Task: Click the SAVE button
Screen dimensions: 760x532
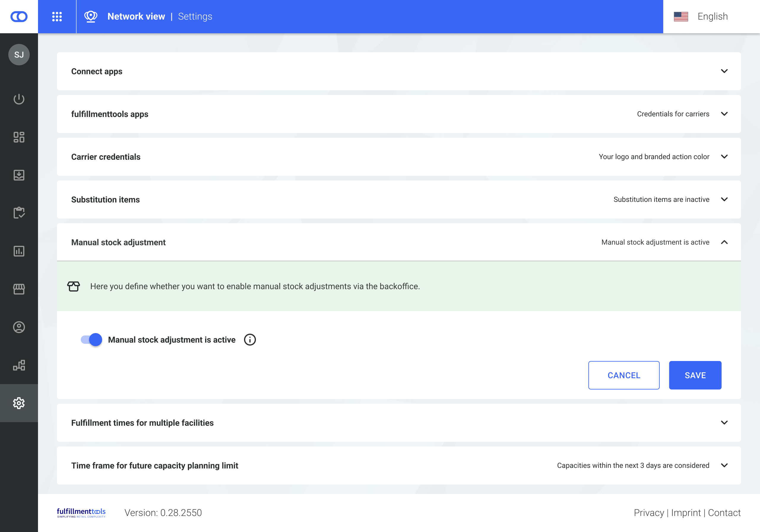Action: (x=695, y=375)
